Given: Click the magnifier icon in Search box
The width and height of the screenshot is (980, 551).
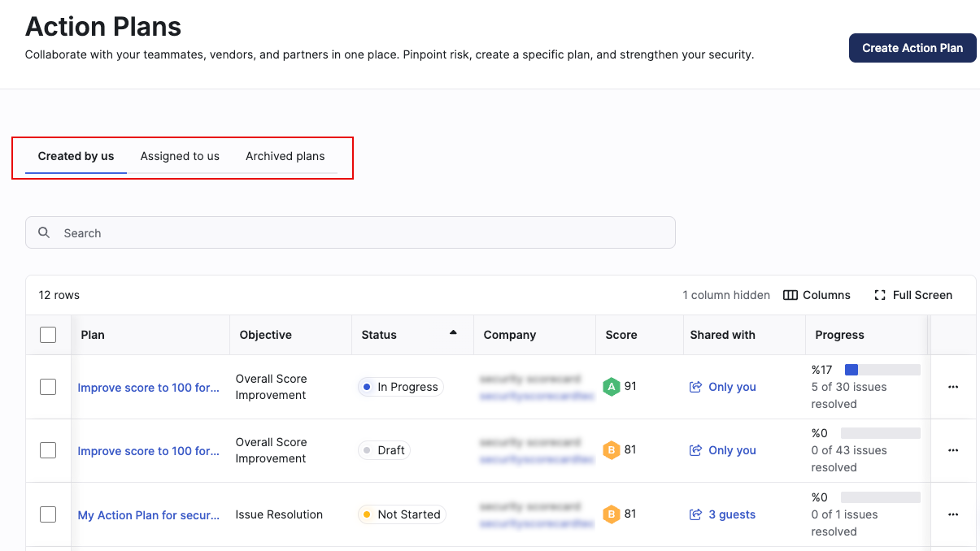Looking at the screenshot, I should click(x=45, y=232).
